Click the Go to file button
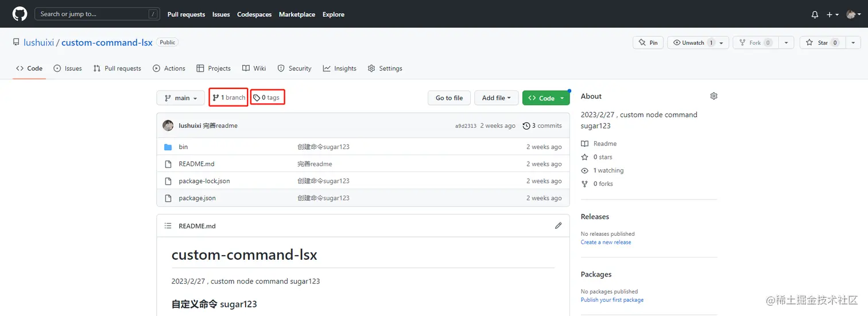This screenshot has width=868, height=316. point(449,98)
